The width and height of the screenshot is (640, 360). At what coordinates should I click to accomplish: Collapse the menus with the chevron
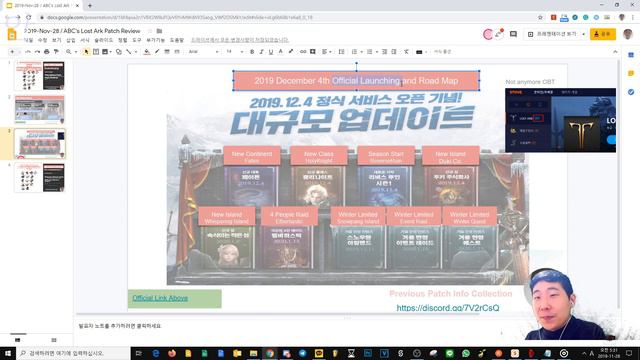click(x=615, y=52)
